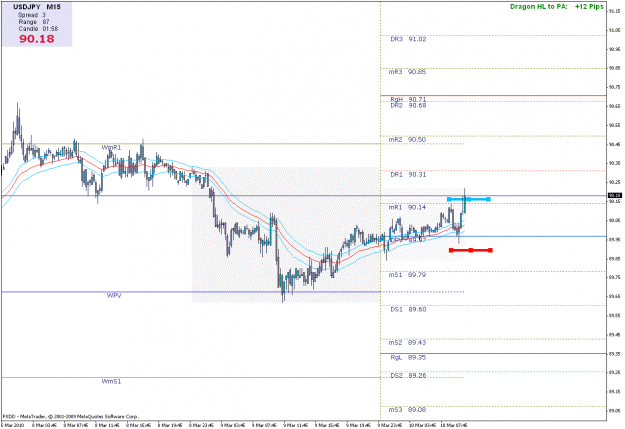
Task: Select the mS3 89.08 pivot label
Action: (407, 410)
